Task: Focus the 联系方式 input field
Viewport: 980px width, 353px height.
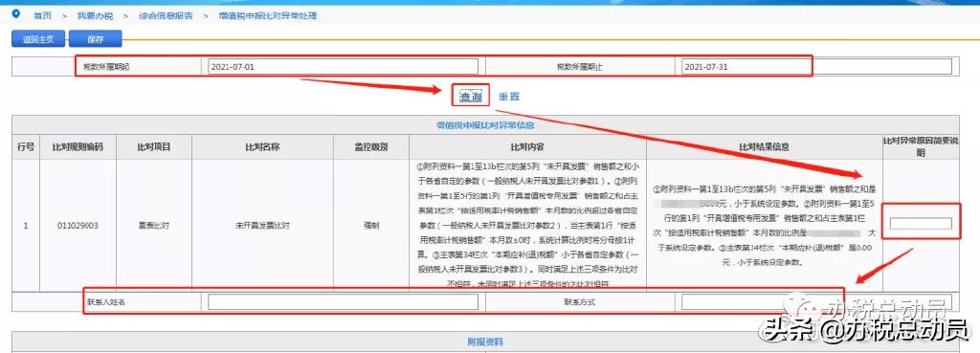Action: coord(816,301)
